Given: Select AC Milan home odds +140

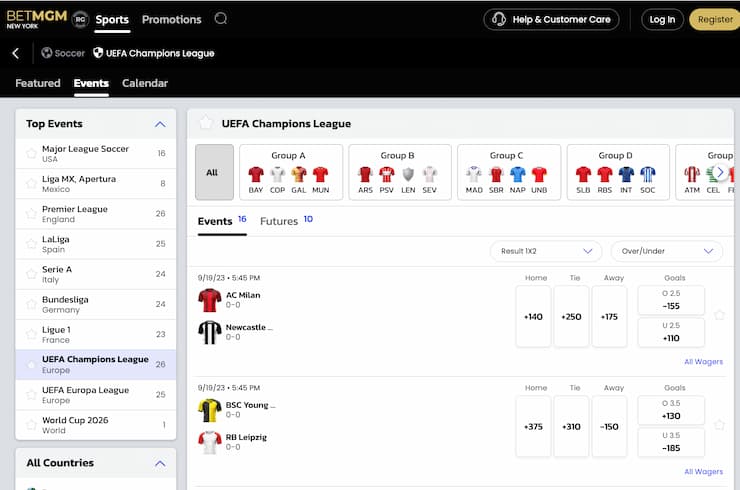Looking at the screenshot, I should pyautogui.click(x=533, y=316).
